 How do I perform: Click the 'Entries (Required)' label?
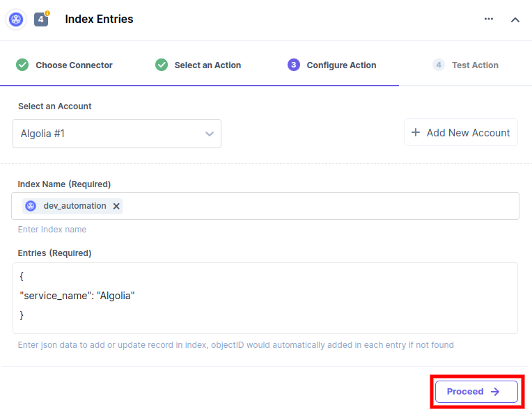click(x=54, y=253)
